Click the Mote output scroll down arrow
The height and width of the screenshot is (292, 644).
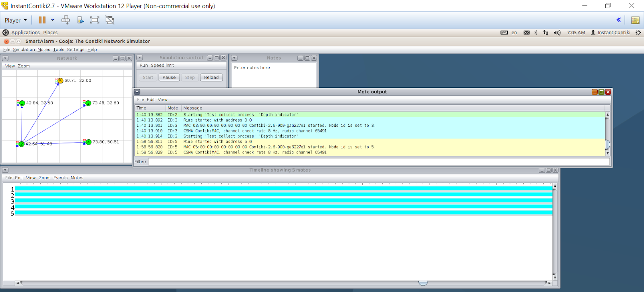608,153
